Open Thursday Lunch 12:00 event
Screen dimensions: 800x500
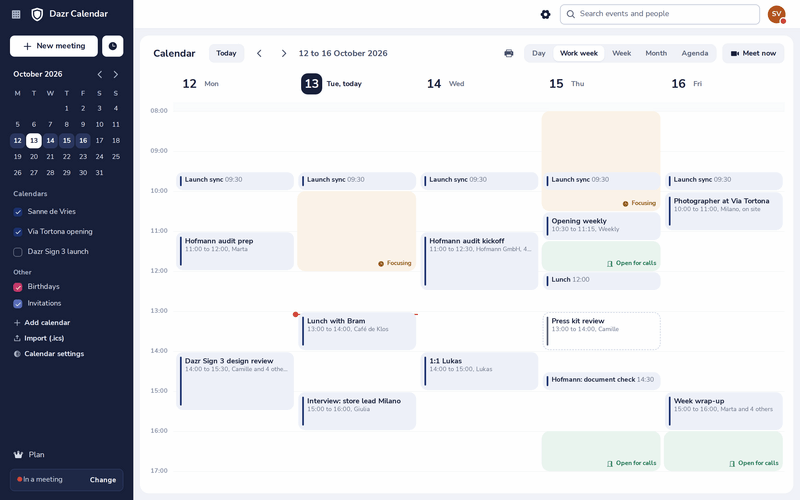tap(602, 281)
